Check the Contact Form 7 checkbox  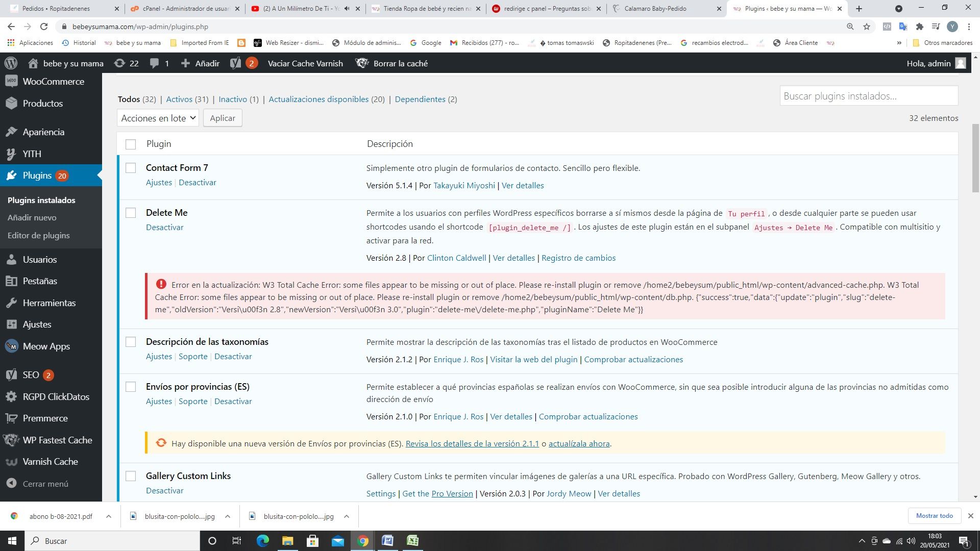click(x=131, y=168)
